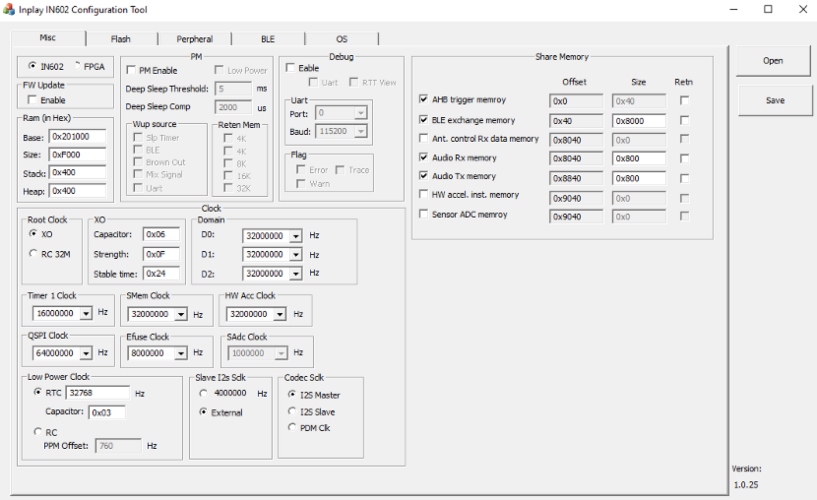Viewport: 817px width, 500px height.
Task: Uncheck BLE exchange memory checkbox
Action: tap(424, 120)
